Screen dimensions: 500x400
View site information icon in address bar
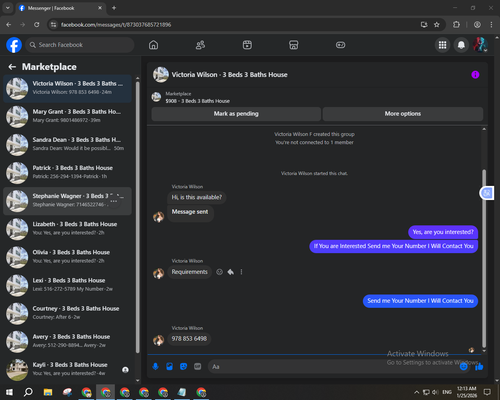pos(54,25)
